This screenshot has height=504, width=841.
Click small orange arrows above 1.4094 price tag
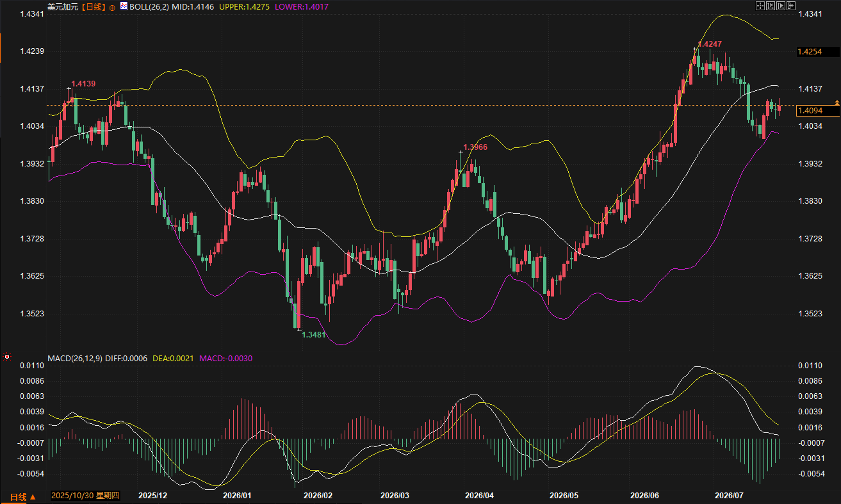[837, 102]
